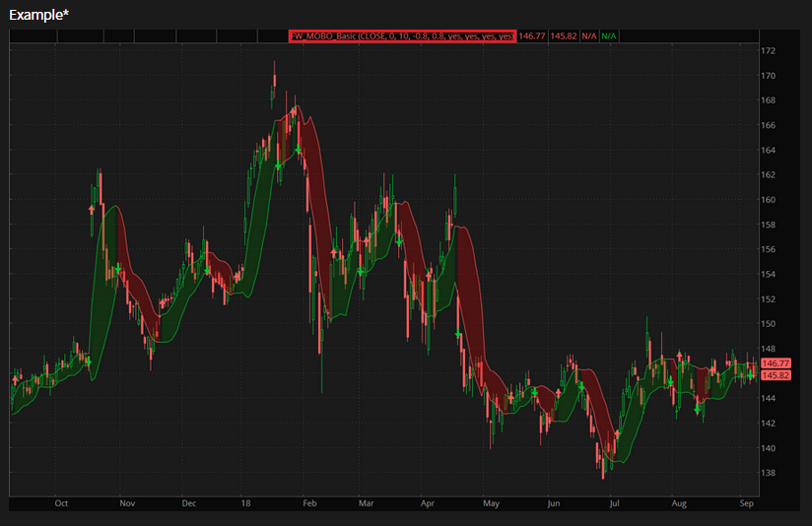The image size is (812, 526).
Task: Click the green N/A study value
Action: 609,35
